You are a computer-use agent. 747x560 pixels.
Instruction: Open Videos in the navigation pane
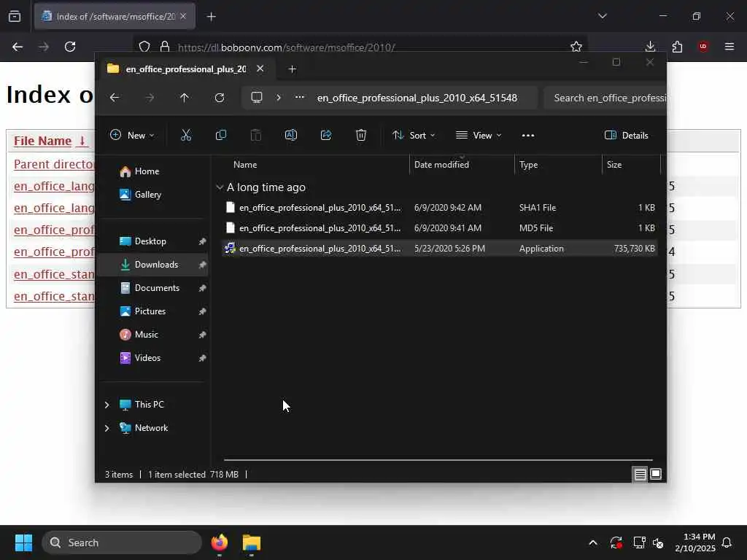(152, 358)
